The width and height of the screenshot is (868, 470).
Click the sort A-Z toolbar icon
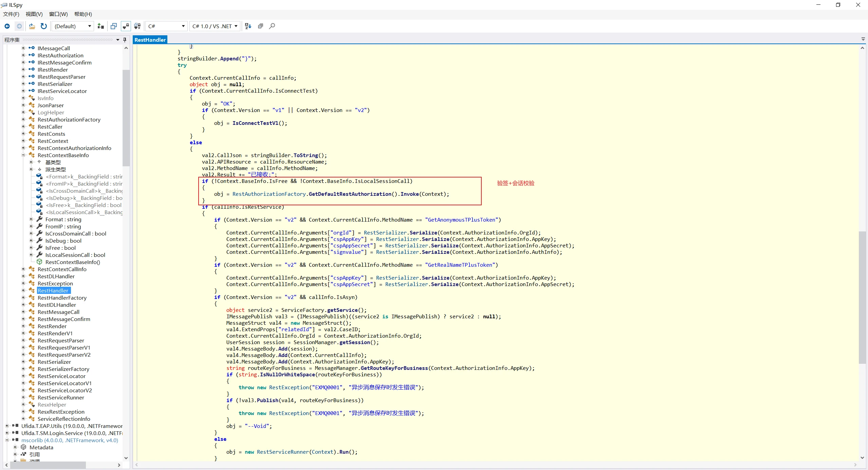click(x=248, y=26)
